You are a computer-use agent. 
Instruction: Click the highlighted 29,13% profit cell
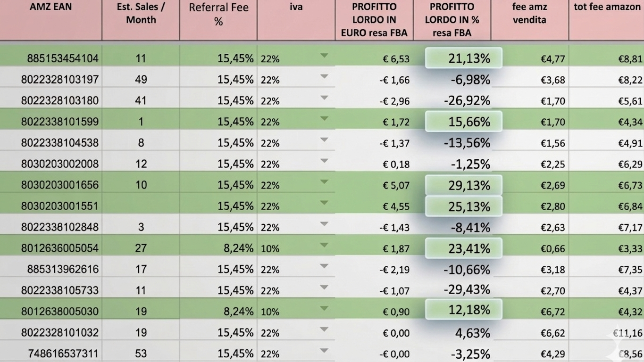point(464,185)
